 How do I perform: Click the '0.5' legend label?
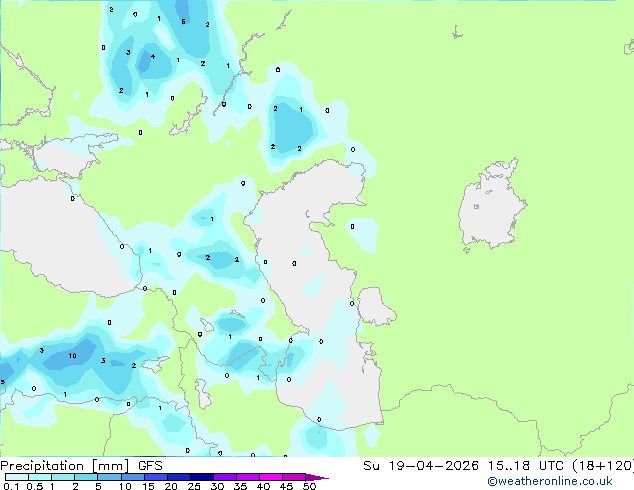35,486
